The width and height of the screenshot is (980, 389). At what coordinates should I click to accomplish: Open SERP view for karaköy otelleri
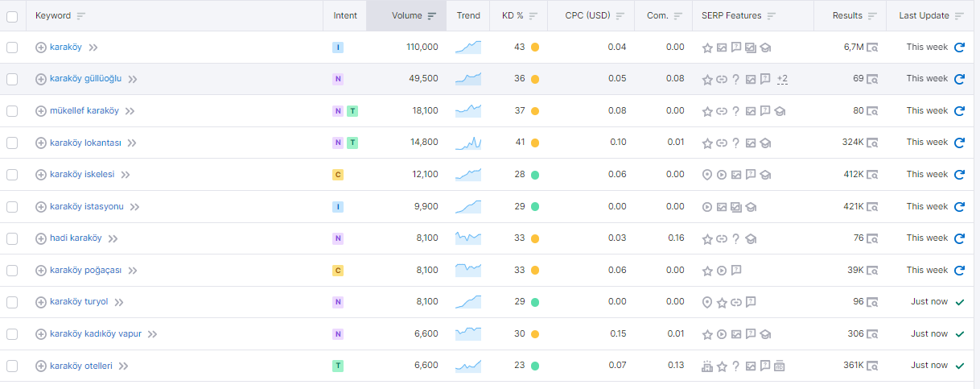coord(872,366)
